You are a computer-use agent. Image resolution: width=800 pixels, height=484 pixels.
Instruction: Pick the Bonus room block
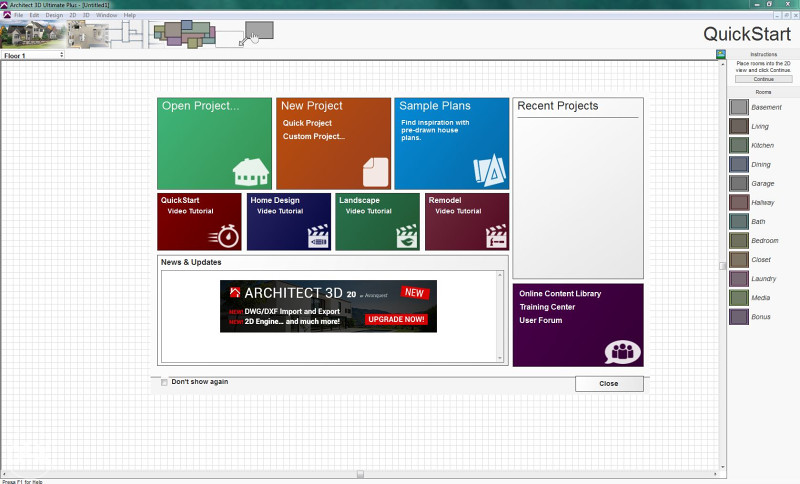pyautogui.click(x=738, y=317)
